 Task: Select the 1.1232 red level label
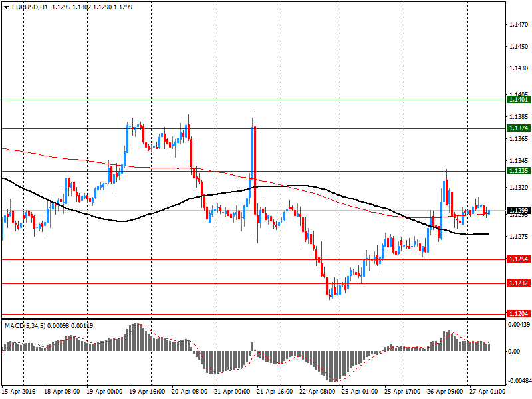click(519, 283)
